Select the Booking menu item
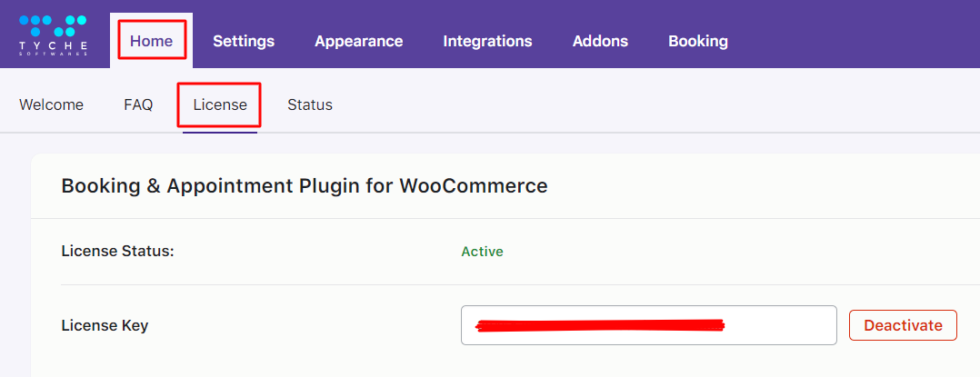This screenshot has width=980, height=377. [697, 41]
